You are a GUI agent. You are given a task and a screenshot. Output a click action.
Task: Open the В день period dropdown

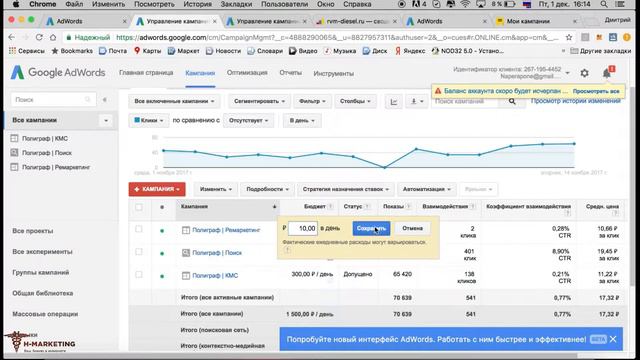tap(302, 120)
